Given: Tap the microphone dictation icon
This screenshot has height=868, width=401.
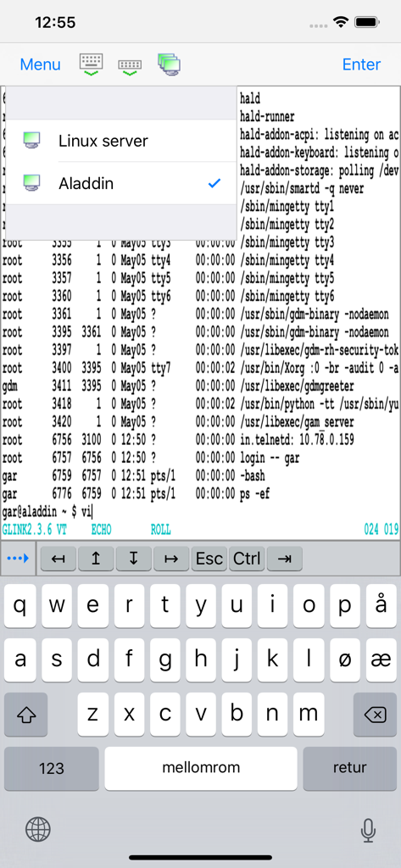Looking at the screenshot, I should 368,830.
